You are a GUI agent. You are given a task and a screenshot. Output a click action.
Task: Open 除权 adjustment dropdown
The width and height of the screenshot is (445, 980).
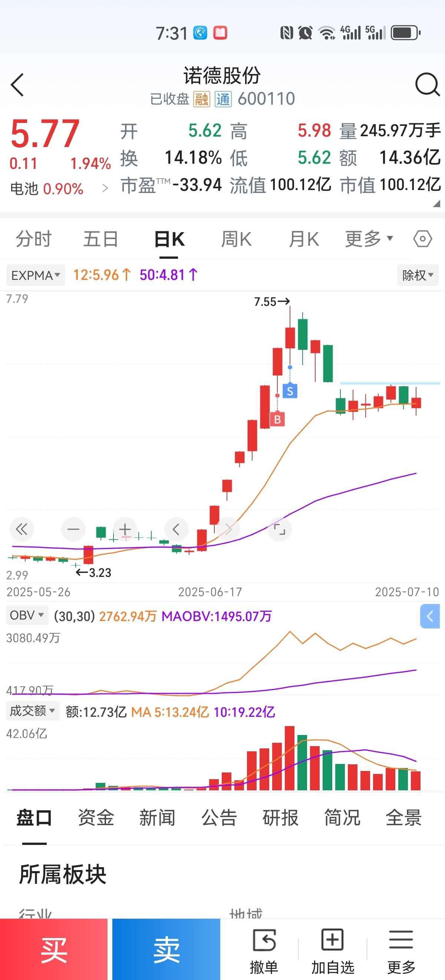point(418,275)
